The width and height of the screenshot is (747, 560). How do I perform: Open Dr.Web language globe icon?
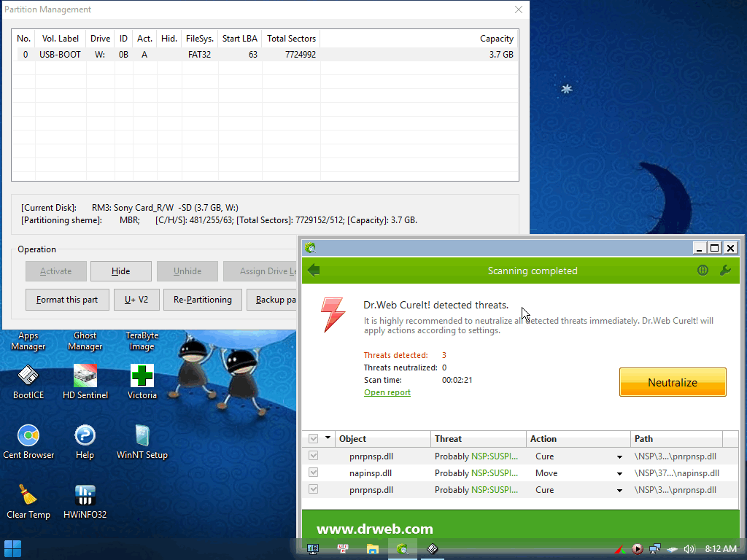tap(703, 271)
